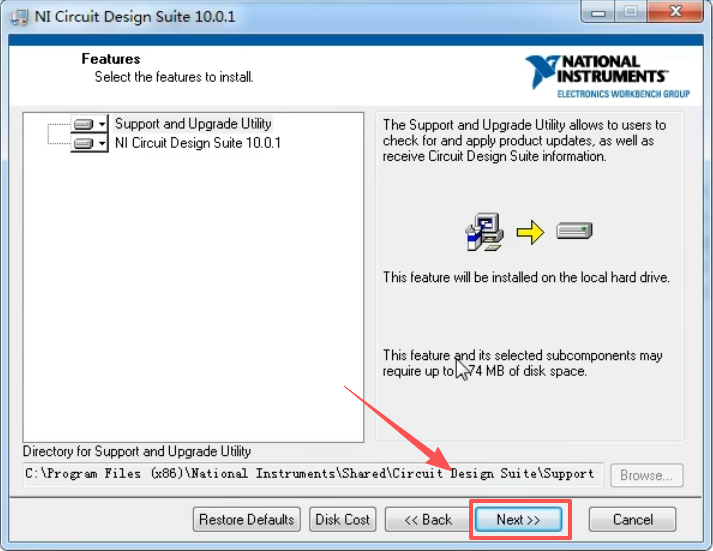Open Support and Upgrade Utility install-state dropdown
Image resolution: width=713 pixels, height=551 pixels.
tap(90, 124)
